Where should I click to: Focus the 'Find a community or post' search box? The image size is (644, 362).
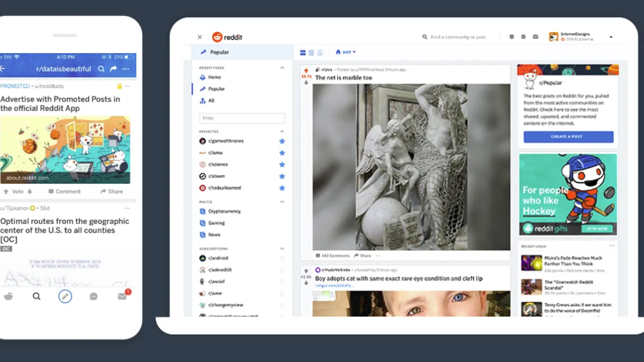pos(454,37)
